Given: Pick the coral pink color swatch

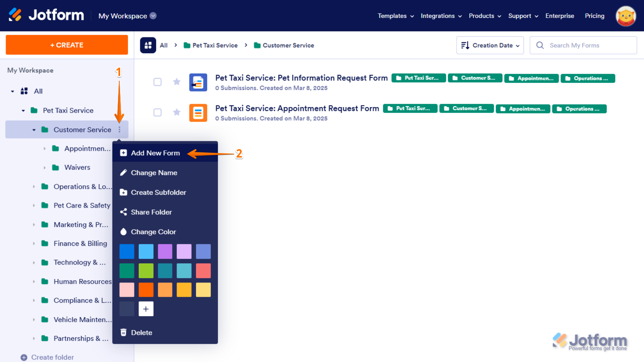Looking at the screenshot, I should click(203, 271).
